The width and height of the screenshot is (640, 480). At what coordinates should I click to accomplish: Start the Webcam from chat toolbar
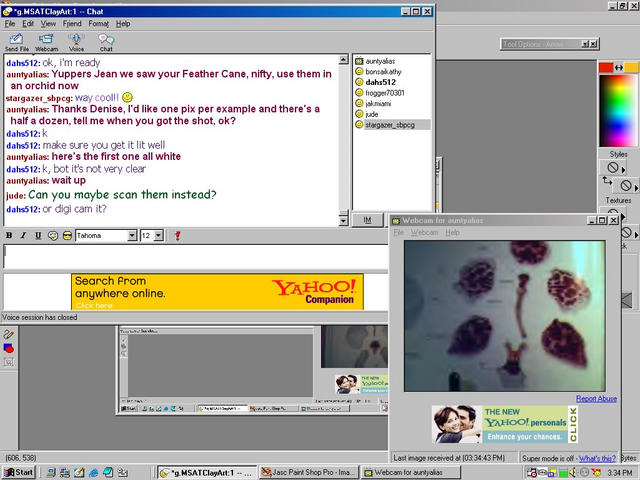click(x=46, y=42)
